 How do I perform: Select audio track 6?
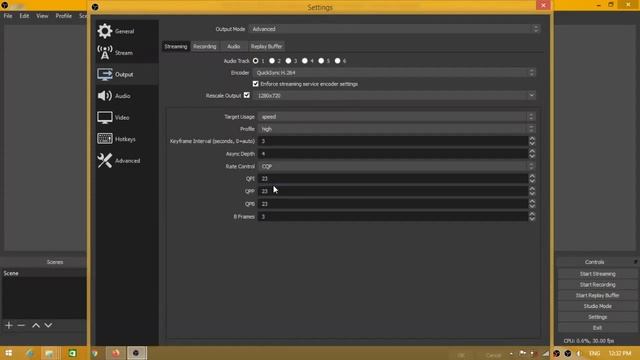pos(337,61)
